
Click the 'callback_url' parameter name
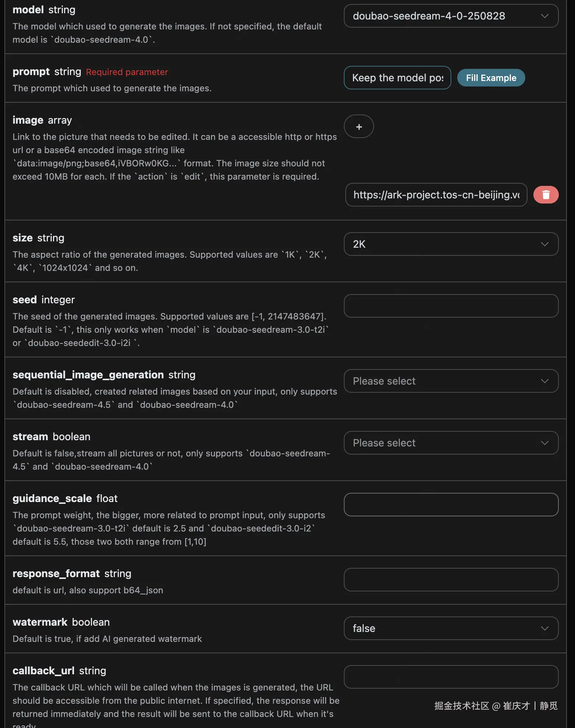click(43, 671)
